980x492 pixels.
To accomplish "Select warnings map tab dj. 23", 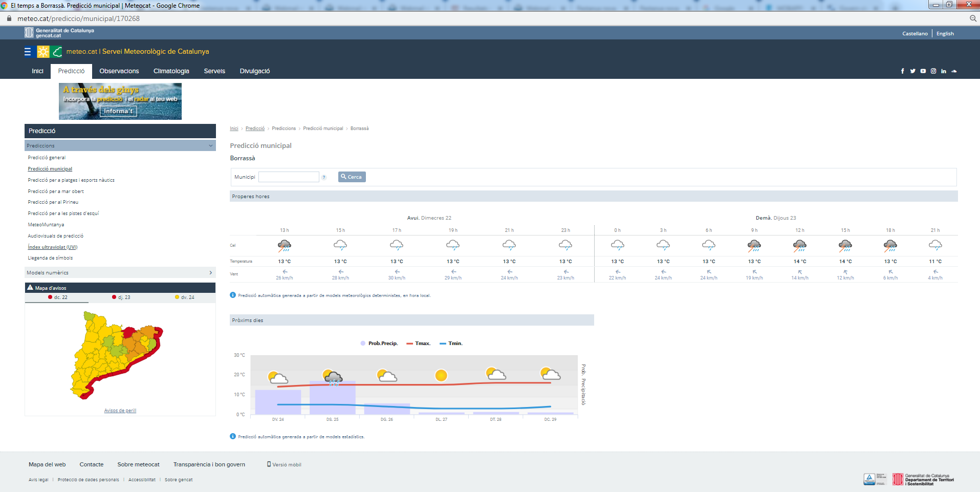I will (121, 297).
